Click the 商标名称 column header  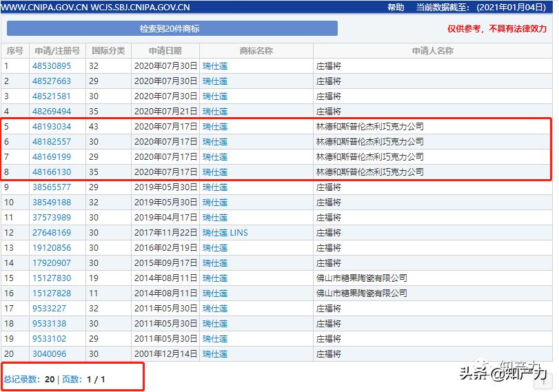(x=256, y=50)
